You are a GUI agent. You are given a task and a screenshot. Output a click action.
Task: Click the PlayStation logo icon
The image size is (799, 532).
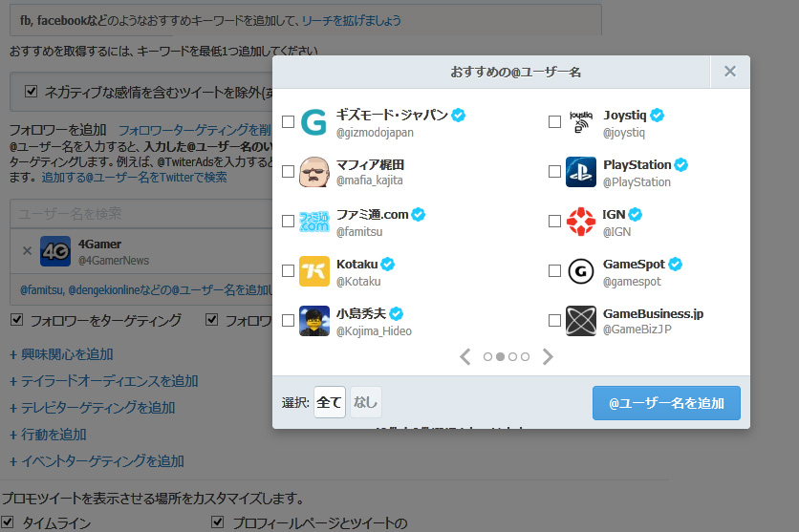[x=581, y=172]
